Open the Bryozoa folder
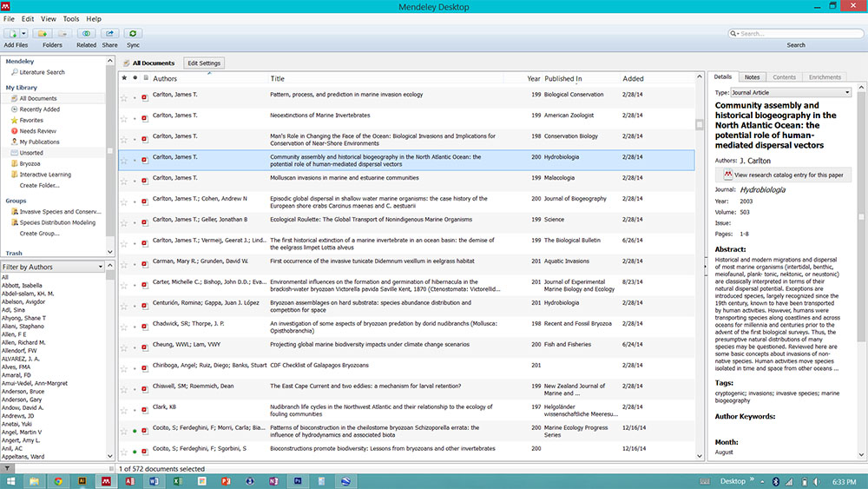The image size is (868, 489). pyautogui.click(x=30, y=164)
